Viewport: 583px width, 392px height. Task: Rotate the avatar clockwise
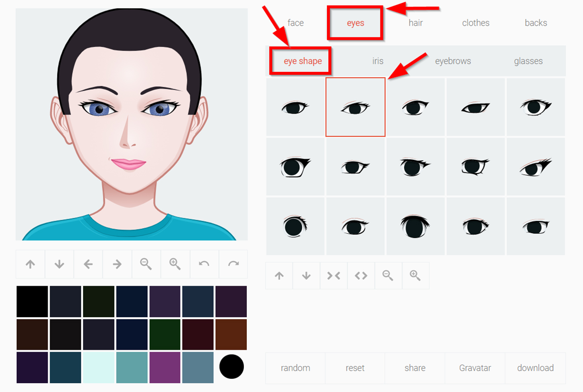click(x=234, y=264)
